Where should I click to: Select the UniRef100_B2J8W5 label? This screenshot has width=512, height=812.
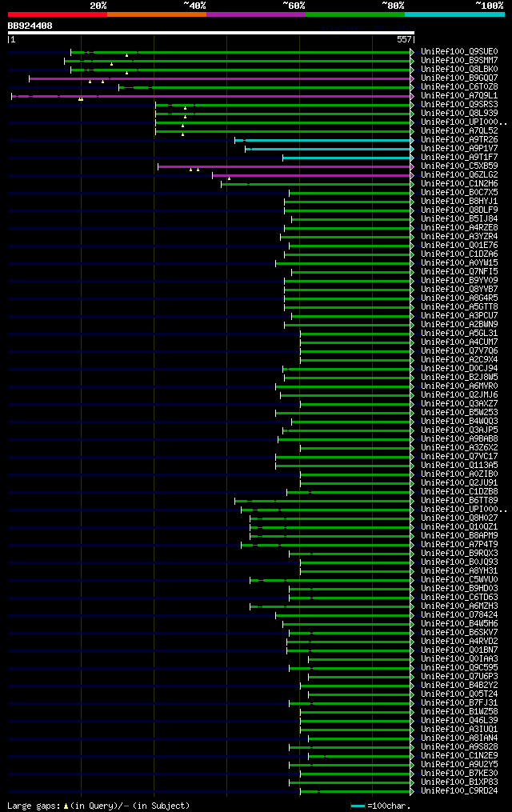click(x=459, y=378)
